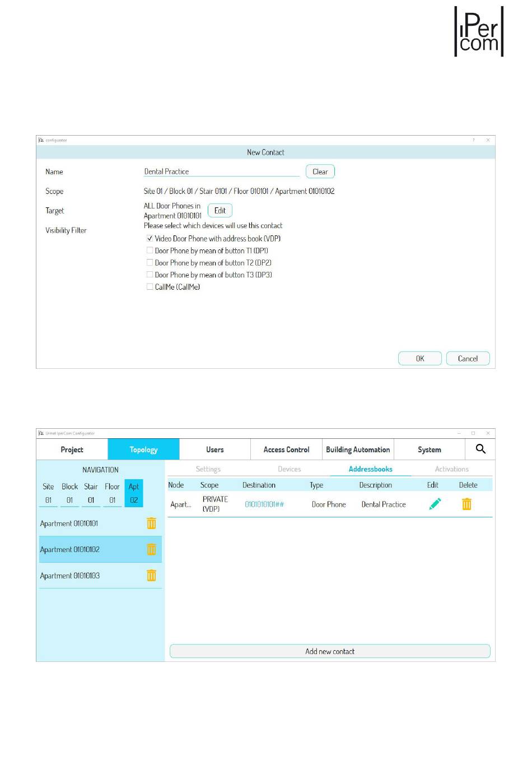
Task: Open the Project tab
Action: coord(72,450)
